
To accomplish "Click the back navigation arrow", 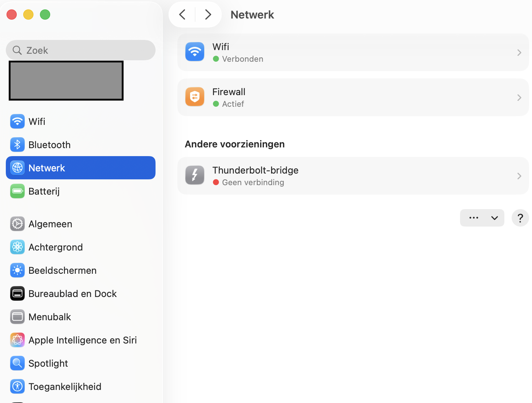I will pyautogui.click(x=182, y=15).
